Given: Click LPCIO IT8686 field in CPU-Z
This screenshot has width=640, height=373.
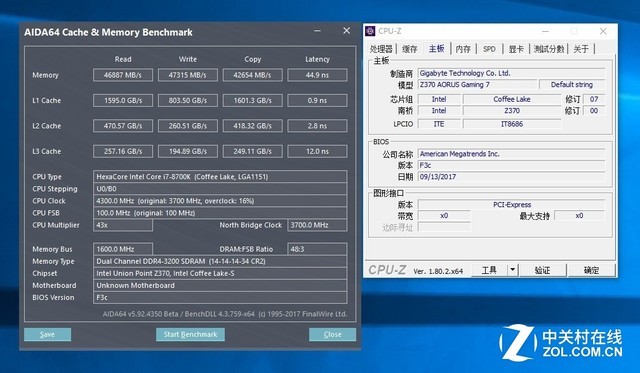Looking at the screenshot, I should pyautogui.click(x=512, y=124).
